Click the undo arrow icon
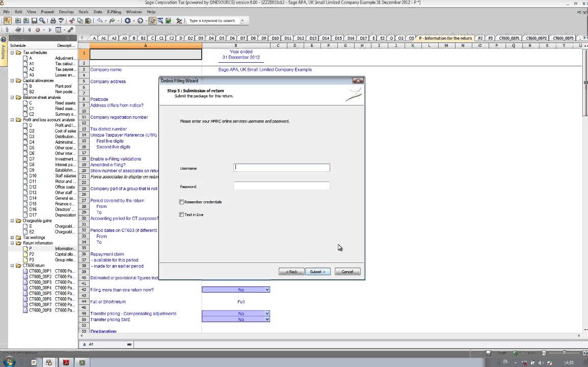 coord(99,20)
